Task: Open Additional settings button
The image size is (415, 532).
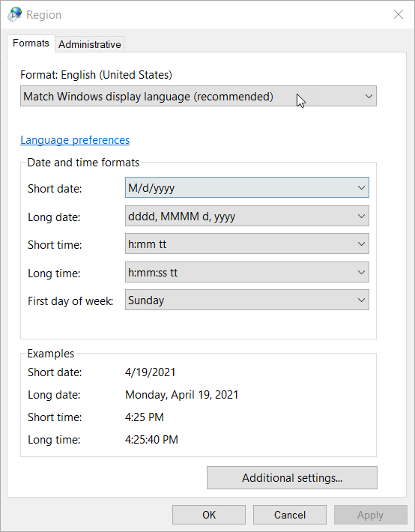Action: tap(292, 478)
